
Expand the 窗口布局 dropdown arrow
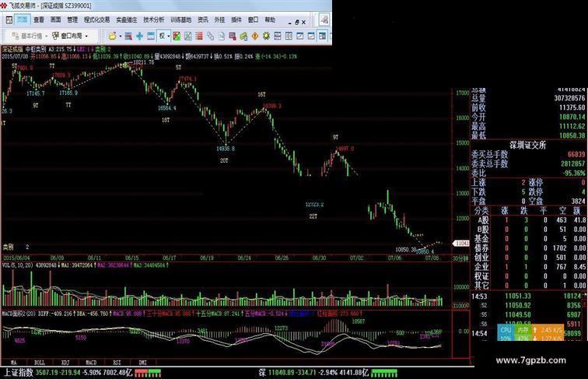86,37
